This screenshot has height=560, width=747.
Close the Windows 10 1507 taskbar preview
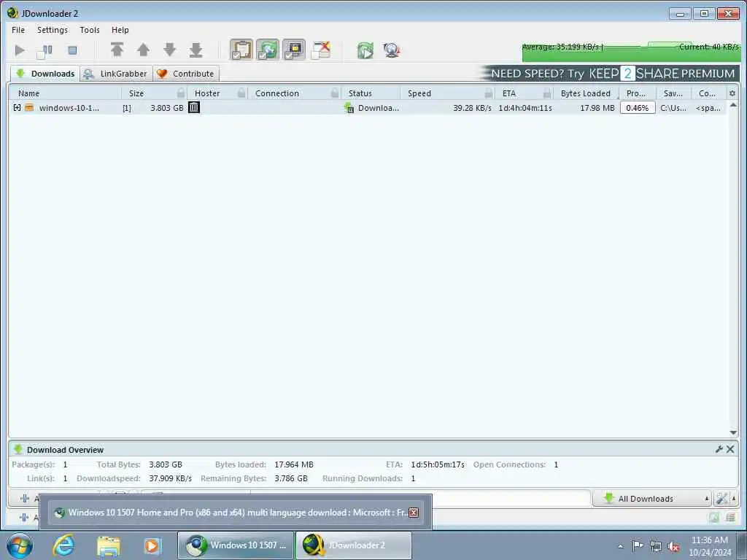(414, 513)
